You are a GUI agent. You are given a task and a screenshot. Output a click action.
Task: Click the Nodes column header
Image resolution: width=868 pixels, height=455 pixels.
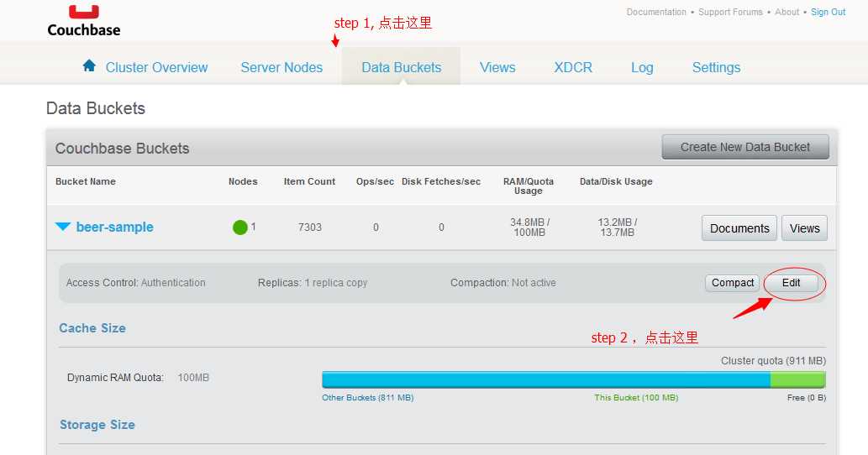[243, 181]
